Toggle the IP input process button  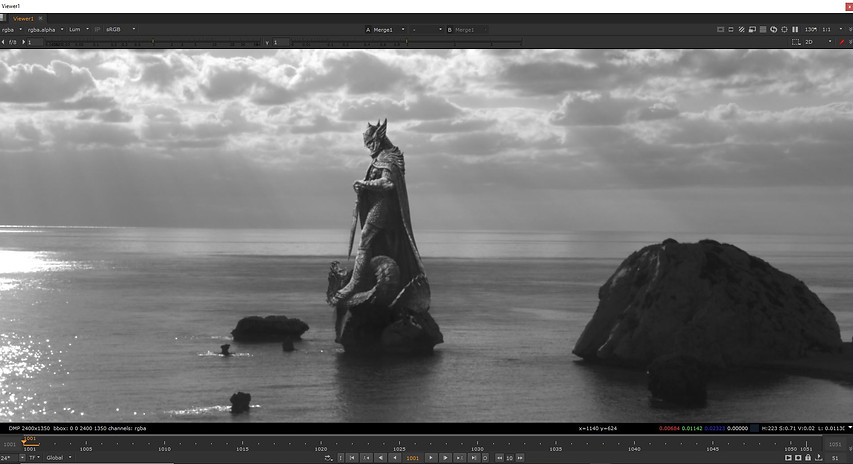(x=97, y=29)
